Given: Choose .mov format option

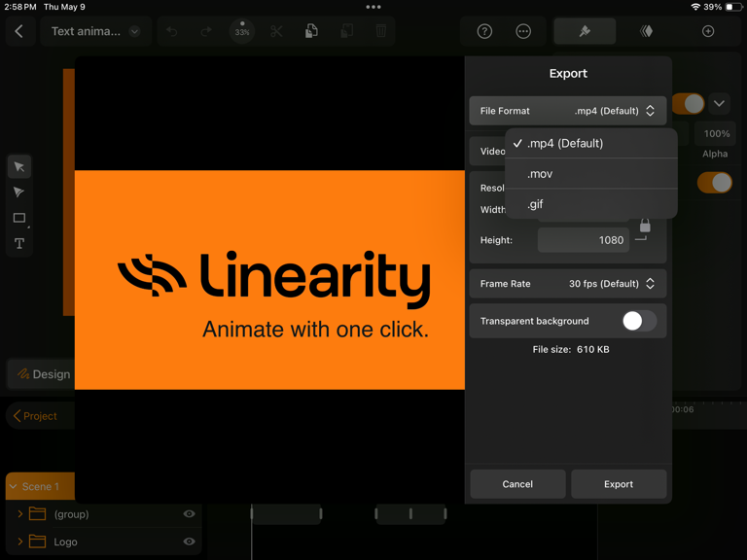Looking at the screenshot, I should (590, 174).
